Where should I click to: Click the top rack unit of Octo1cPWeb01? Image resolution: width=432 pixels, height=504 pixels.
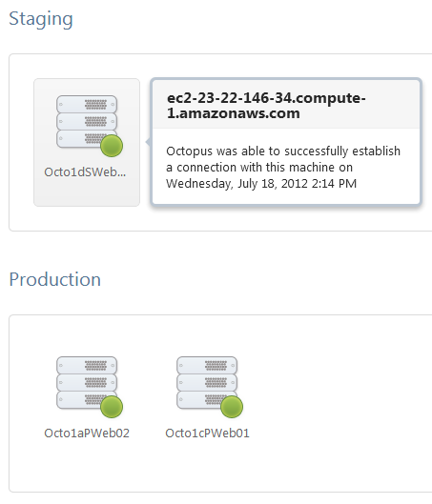207,365
